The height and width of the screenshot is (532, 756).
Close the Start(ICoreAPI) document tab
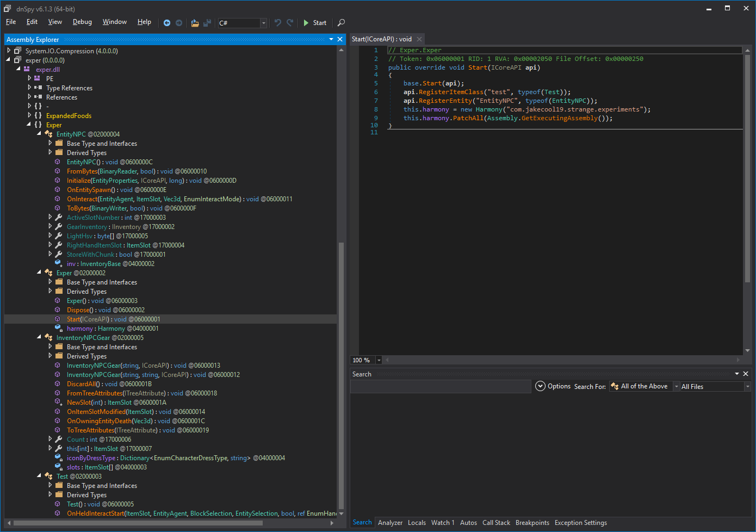419,39
